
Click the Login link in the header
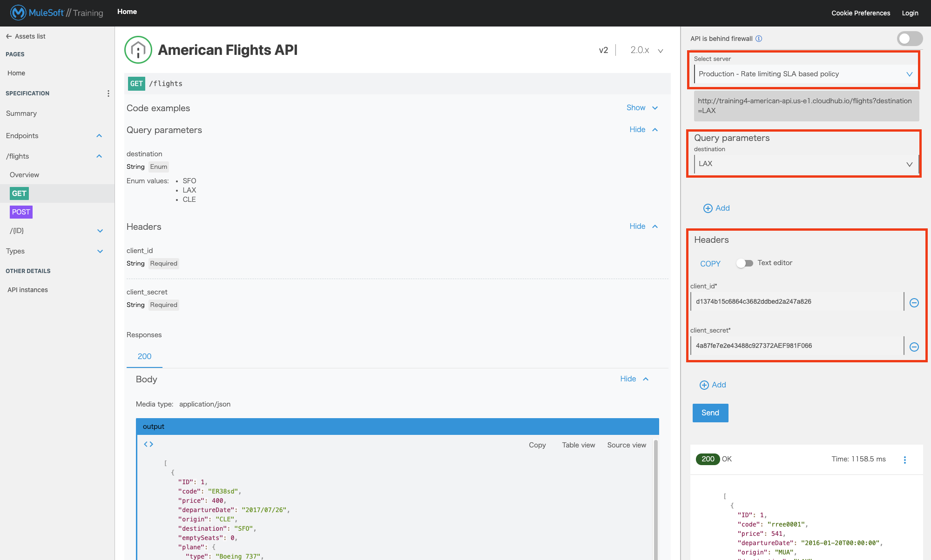[x=910, y=13]
